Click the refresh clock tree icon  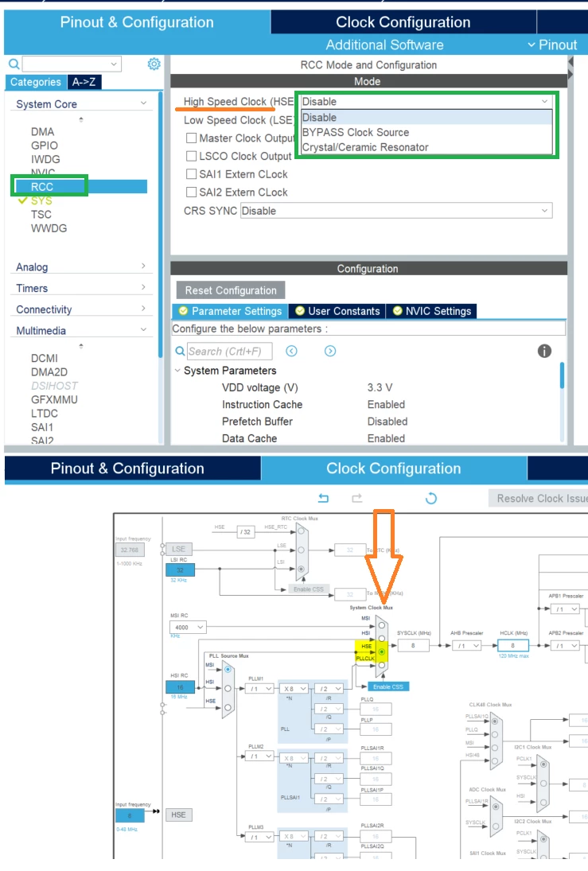(430, 498)
